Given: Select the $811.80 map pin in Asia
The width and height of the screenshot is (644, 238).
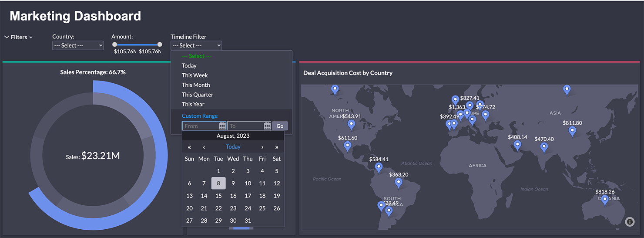Looking at the screenshot, I should tap(572, 131).
